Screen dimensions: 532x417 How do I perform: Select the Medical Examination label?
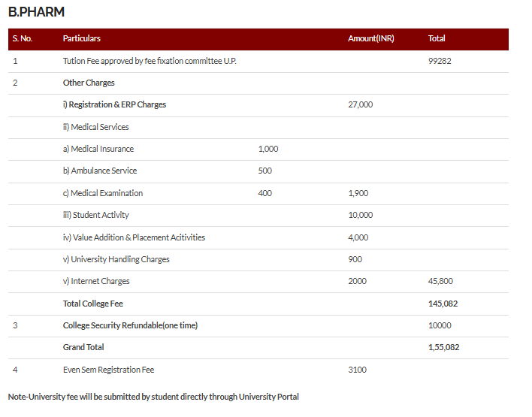tap(103, 193)
